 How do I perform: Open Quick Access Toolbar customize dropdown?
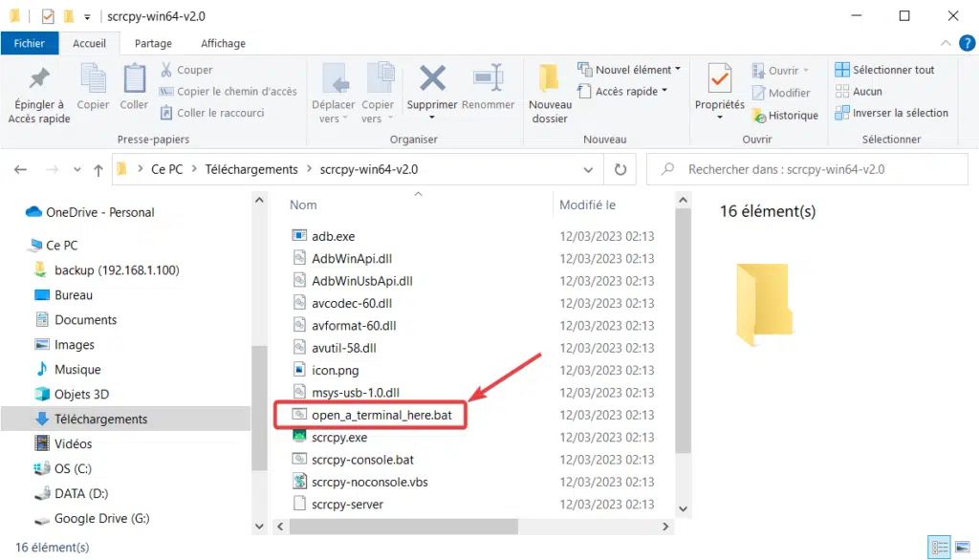point(87,17)
